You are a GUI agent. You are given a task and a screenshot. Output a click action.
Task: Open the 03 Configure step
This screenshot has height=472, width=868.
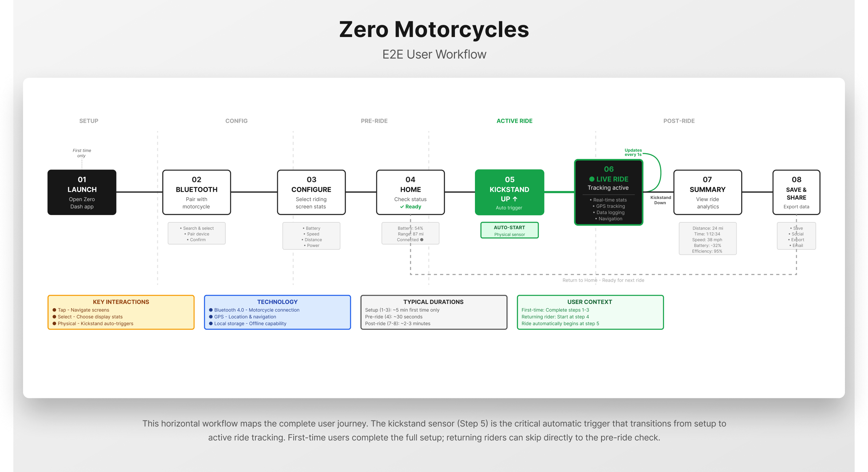[x=311, y=192]
